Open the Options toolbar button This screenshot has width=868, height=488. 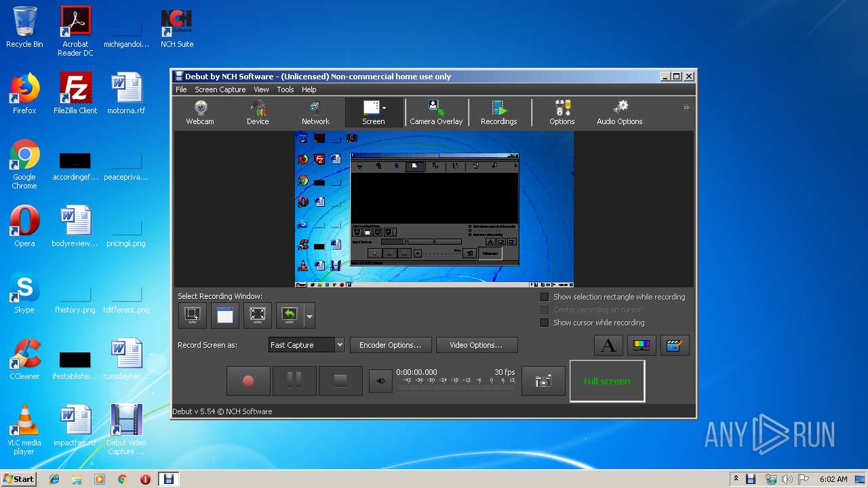(562, 113)
